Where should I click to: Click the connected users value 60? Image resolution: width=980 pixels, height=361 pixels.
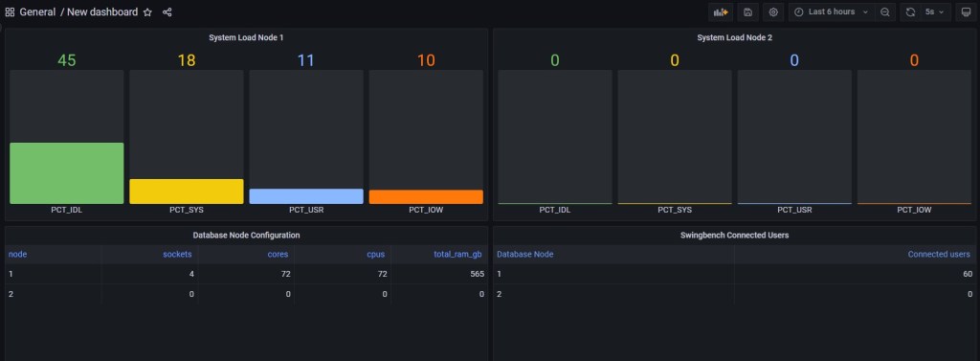coord(968,274)
